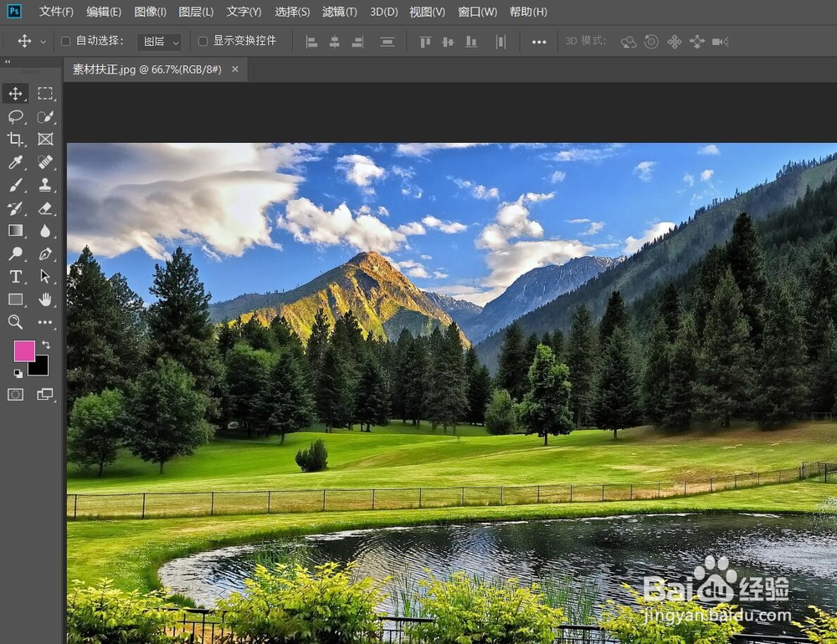Select the History Brush tool
This screenshot has height=644, width=837.
(x=15, y=208)
